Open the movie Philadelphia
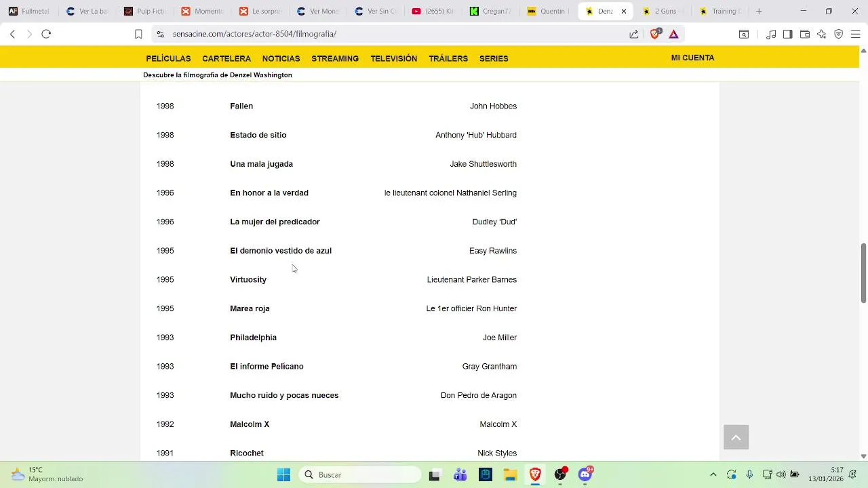868x488 pixels. tap(253, 338)
